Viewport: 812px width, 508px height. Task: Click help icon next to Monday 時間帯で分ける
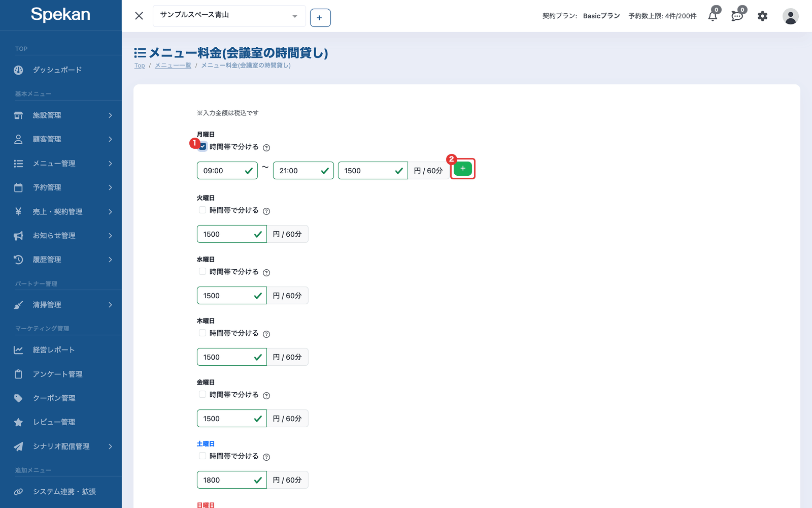[x=266, y=148]
